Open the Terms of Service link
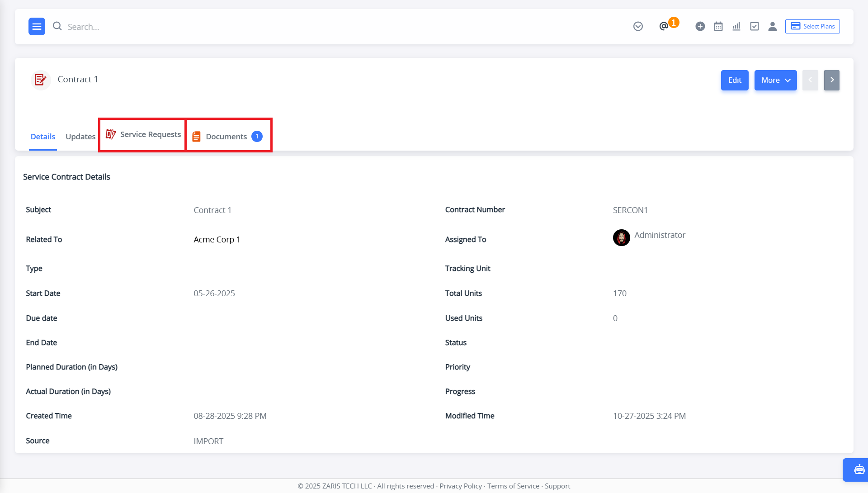Image resolution: width=868 pixels, height=493 pixels. click(513, 486)
